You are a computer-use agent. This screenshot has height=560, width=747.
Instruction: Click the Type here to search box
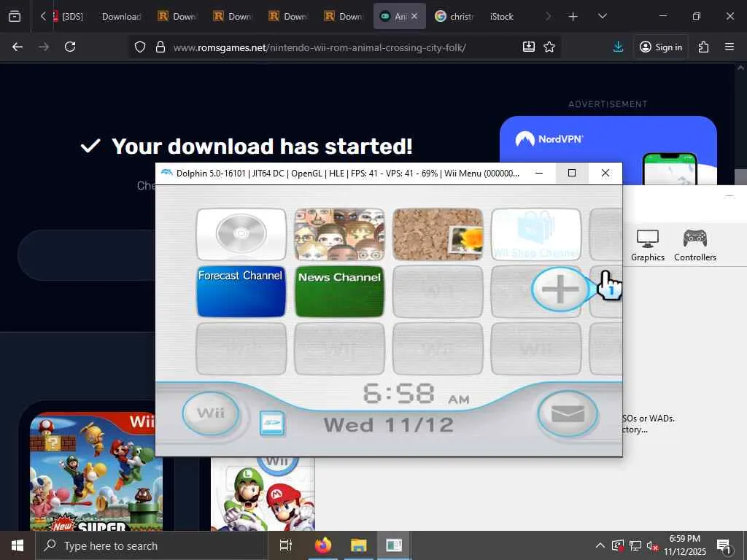tap(152, 545)
